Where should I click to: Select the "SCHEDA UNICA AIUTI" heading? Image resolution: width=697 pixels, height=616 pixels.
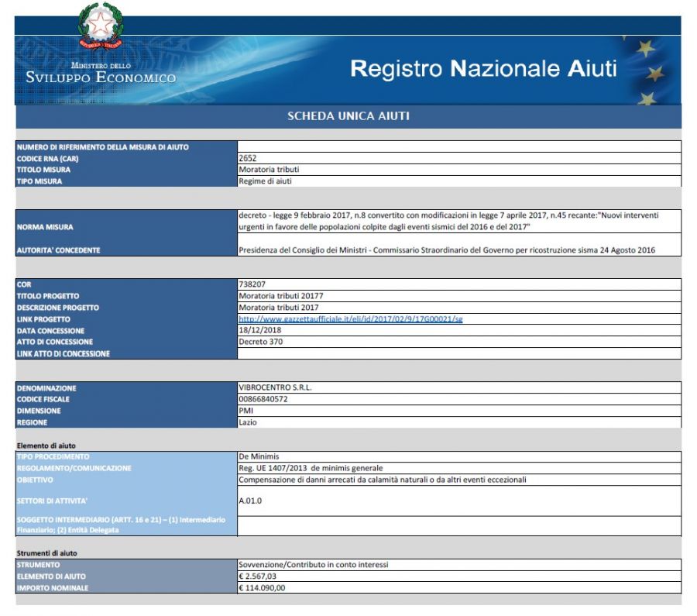[x=348, y=116]
